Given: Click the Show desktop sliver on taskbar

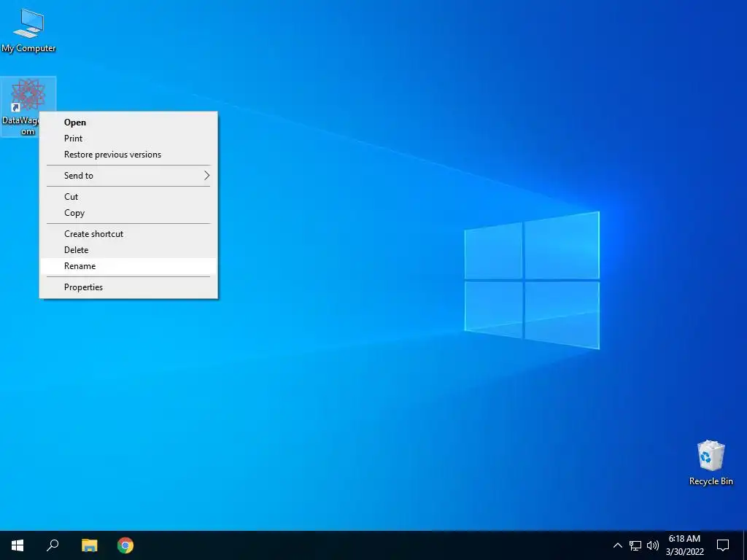Looking at the screenshot, I should tap(745, 545).
